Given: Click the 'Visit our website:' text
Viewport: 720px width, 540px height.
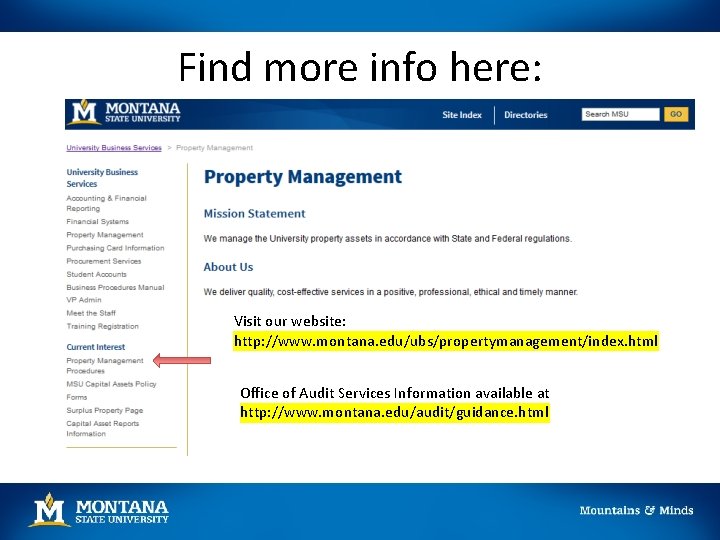Looking at the screenshot, I should point(290,321).
